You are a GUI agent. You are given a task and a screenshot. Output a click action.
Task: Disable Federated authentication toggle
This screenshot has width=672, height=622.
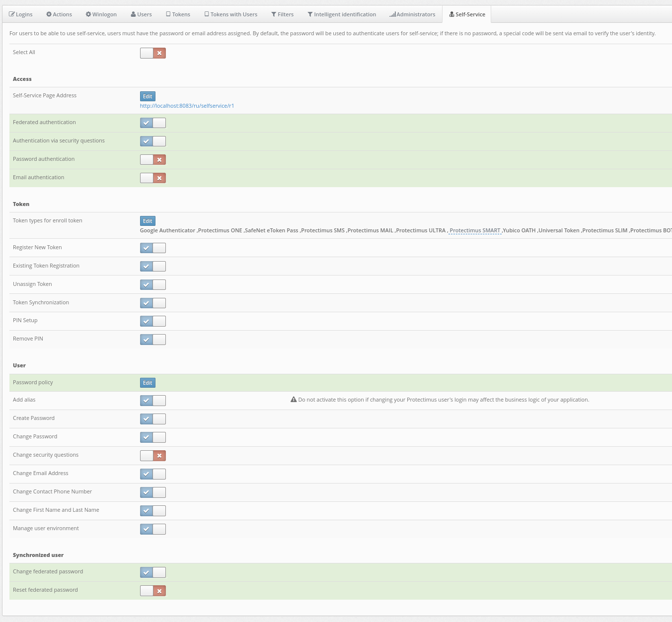coord(153,123)
